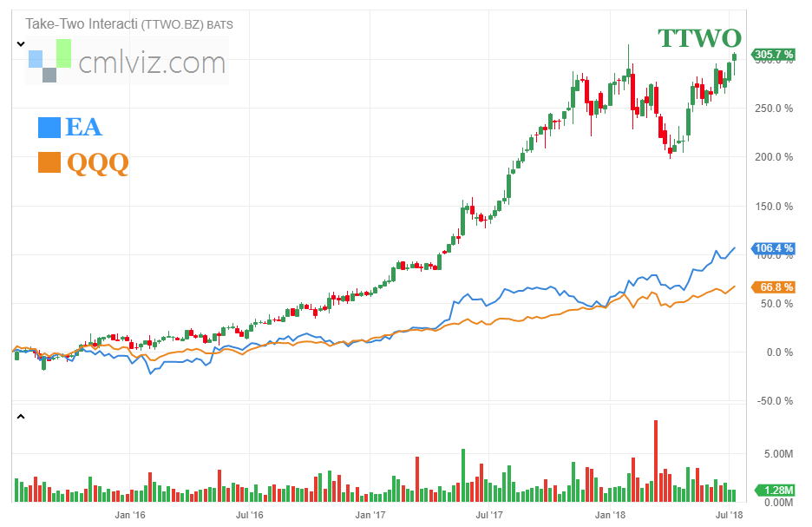Collapse the price chart panel chevron

[21, 44]
